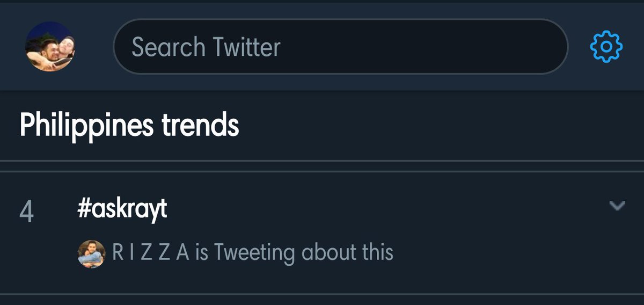Open the Twitter settings gear icon

click(x=606, y=47)
